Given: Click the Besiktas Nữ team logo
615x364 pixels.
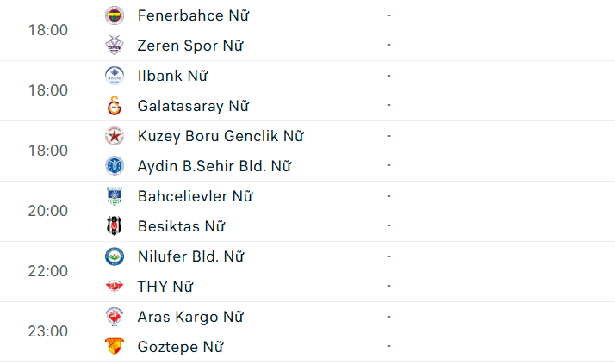Looking at the screenshot, I should coord(115,226).
